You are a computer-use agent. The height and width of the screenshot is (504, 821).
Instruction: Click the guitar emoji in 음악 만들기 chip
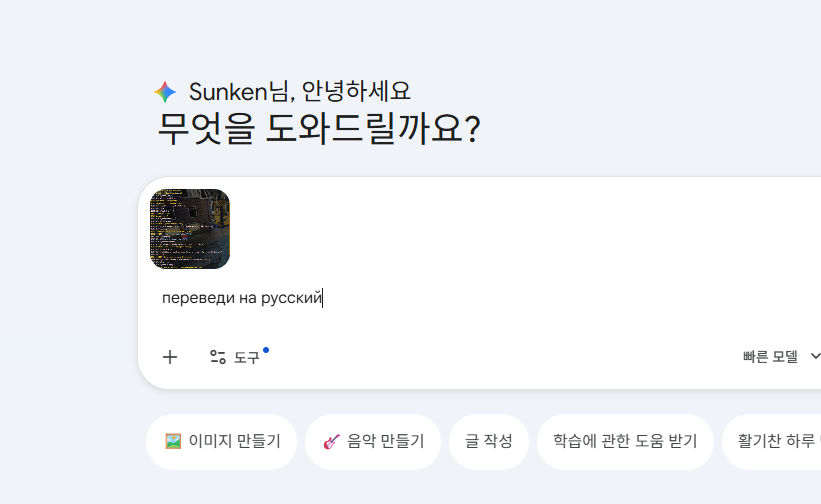331,442
